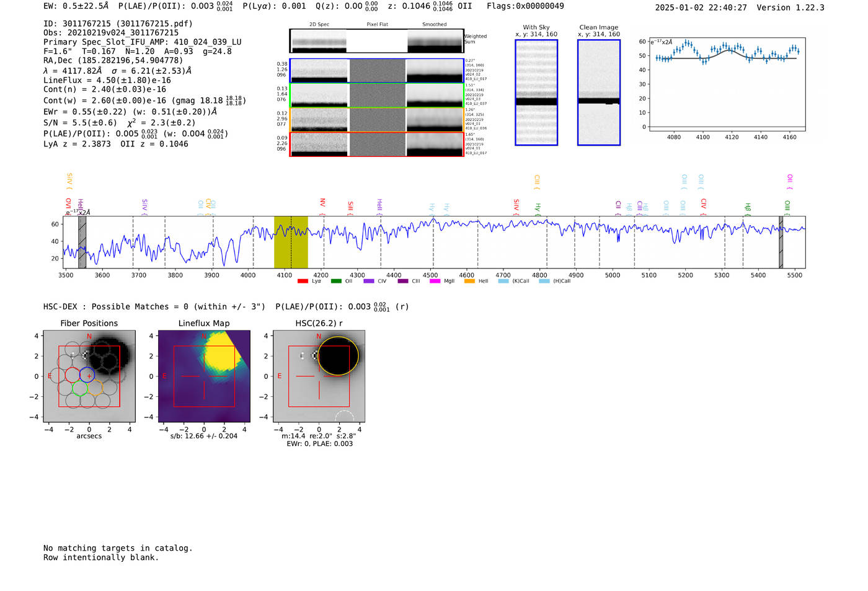Click the Cont(w) gmag 18.18 line

(145, 100)
